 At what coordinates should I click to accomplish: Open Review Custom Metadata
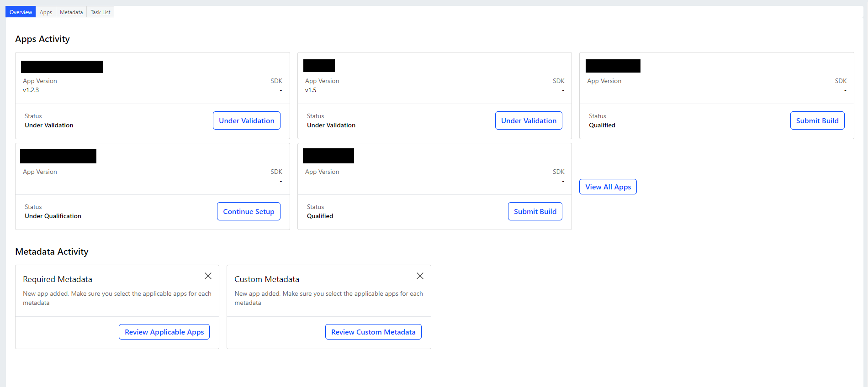373,332
